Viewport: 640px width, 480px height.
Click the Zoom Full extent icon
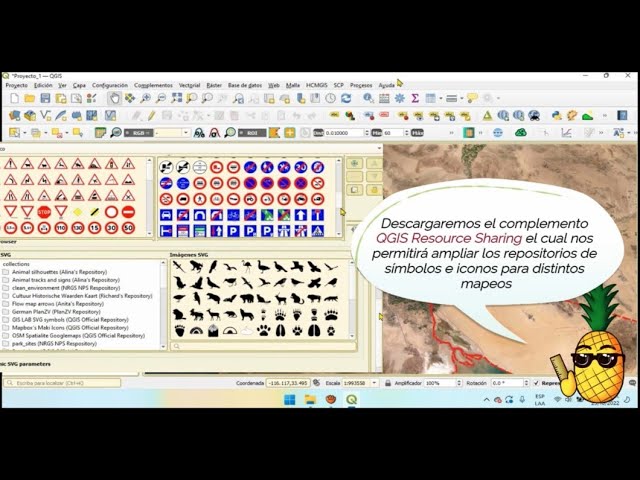176,98
